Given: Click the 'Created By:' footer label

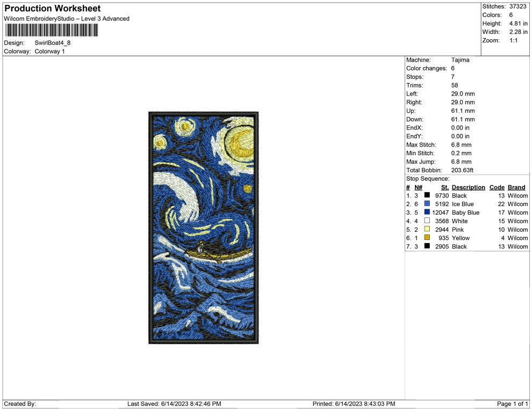Looking at the screenshot, I should (20, 404).
